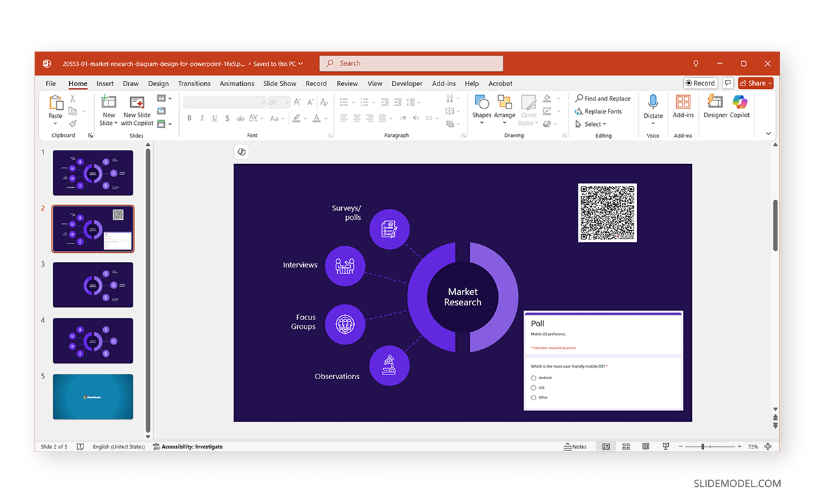Open Copilot in the ribbon
814x504 pixels.
coord(739,109)
